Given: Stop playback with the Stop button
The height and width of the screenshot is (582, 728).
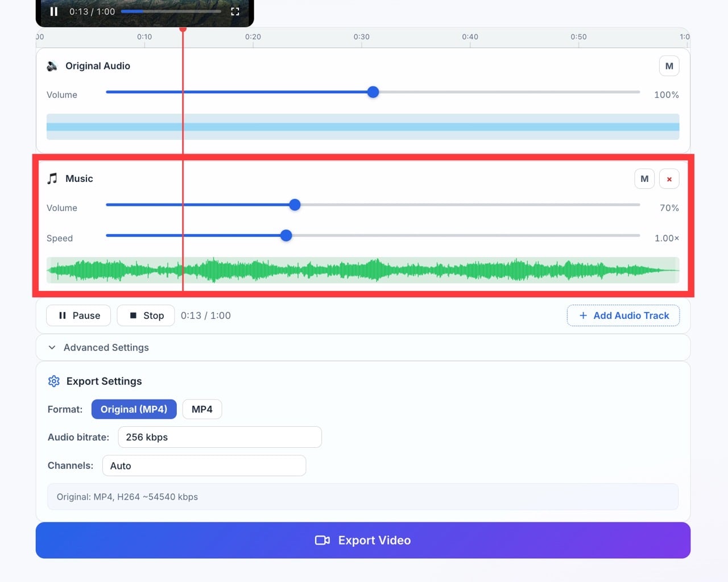Looking at the screenshot, I should pos(146,315).
